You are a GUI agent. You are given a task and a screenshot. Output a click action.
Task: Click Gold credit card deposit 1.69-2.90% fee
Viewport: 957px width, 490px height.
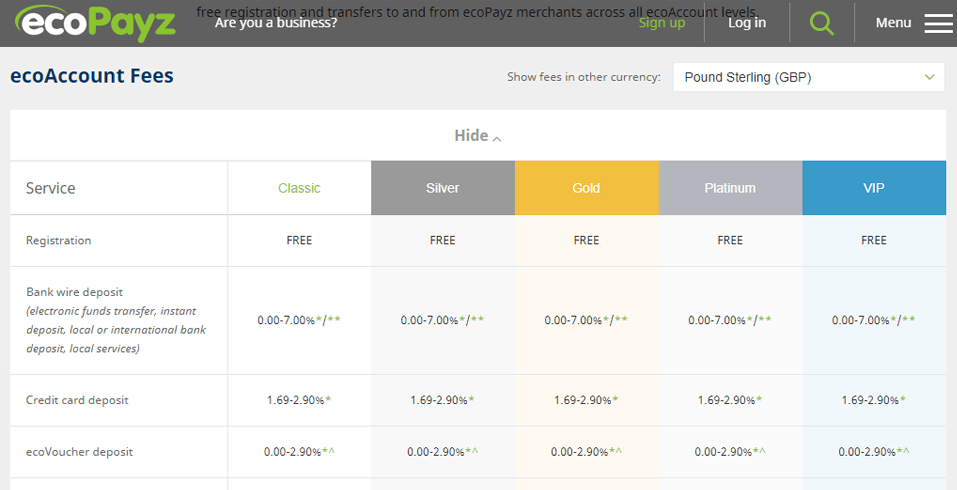[x=587, y=400]
